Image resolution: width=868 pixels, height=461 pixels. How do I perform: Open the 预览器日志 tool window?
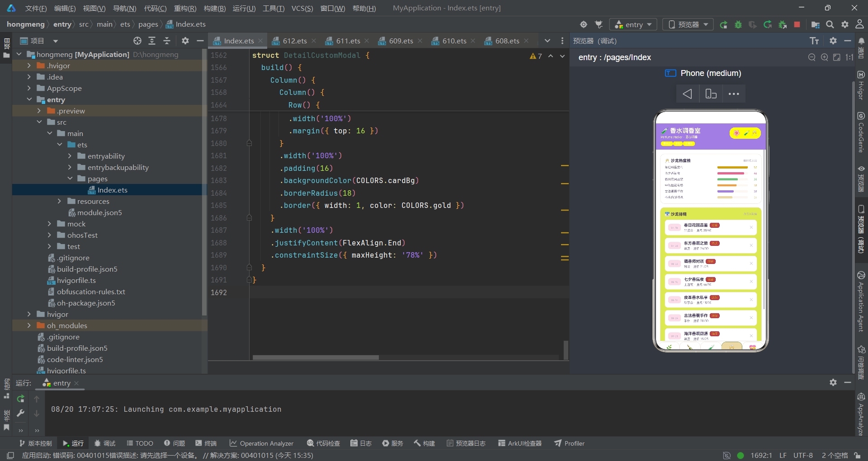466,443
